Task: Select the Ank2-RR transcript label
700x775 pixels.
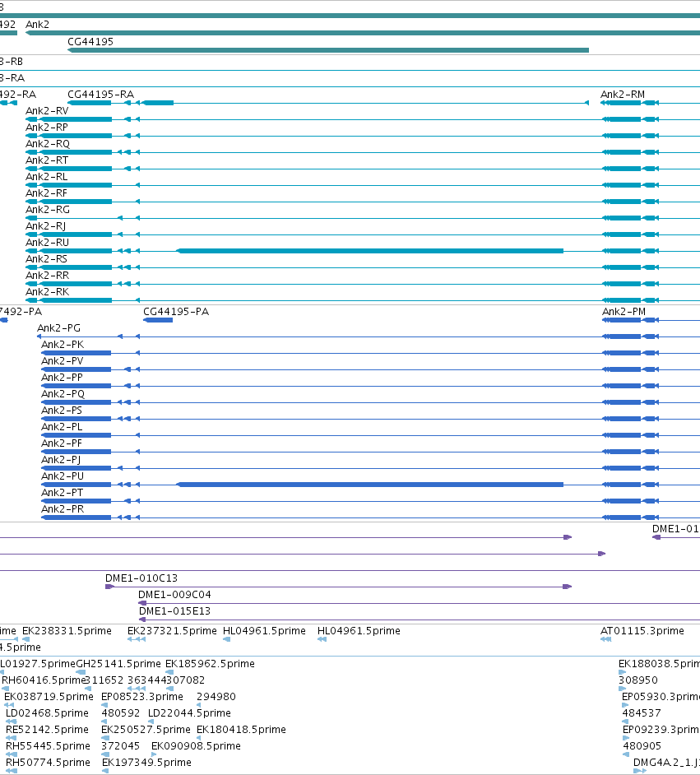Action: (x=48, y=276)
